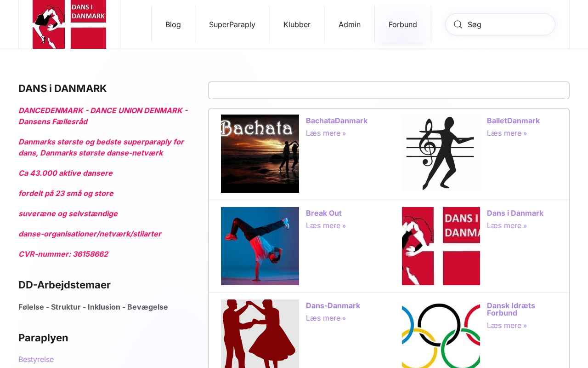Viewport: 588px width, 368px height.
Task: Select Klubber in the navigation
Action: (297, 24)
